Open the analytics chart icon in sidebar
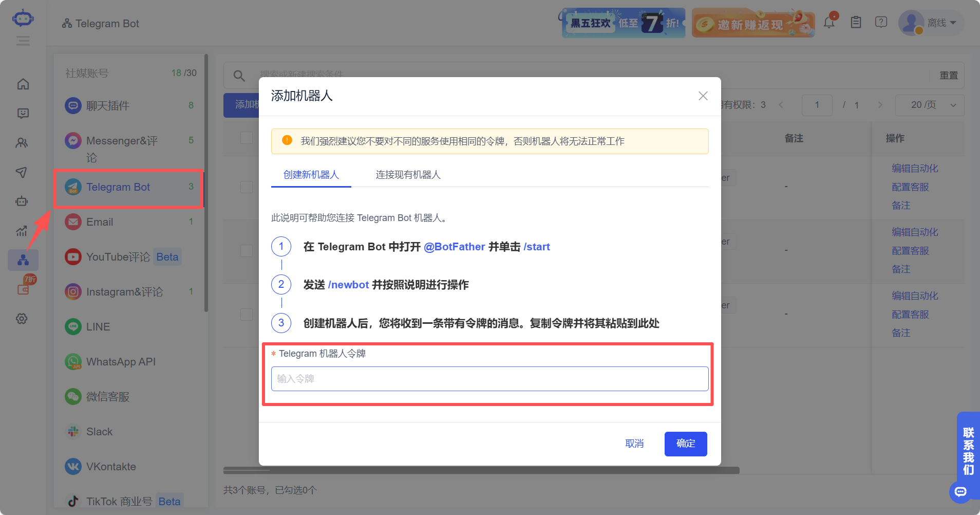Viewport: 980px width, 515px height. (22, 231)
